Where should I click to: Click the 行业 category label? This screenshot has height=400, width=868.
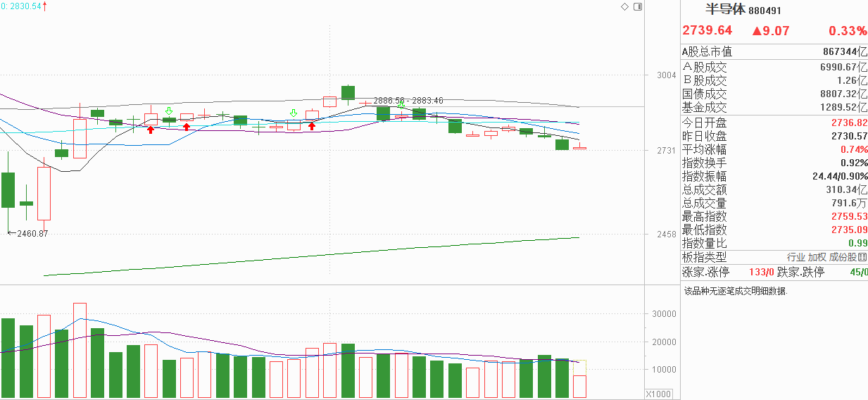point(795,258)
